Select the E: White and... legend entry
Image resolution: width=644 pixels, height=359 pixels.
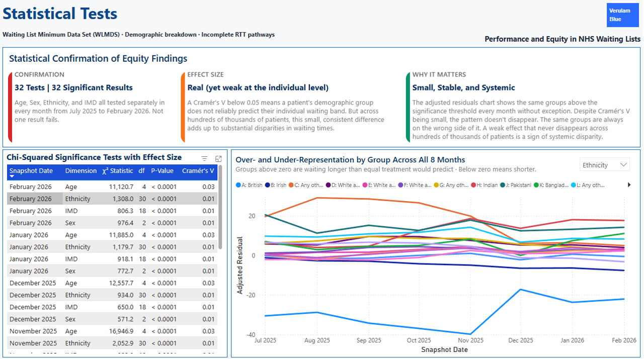coord(379,185)
